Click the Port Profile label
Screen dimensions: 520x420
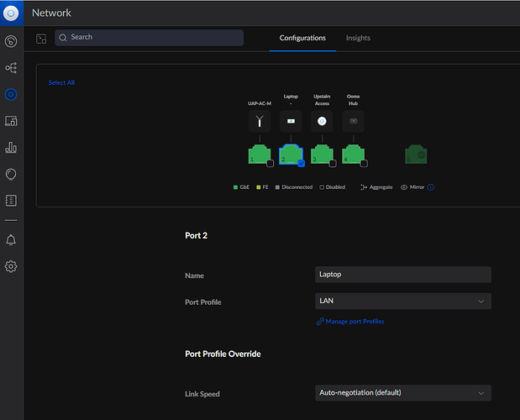point(203,302)
